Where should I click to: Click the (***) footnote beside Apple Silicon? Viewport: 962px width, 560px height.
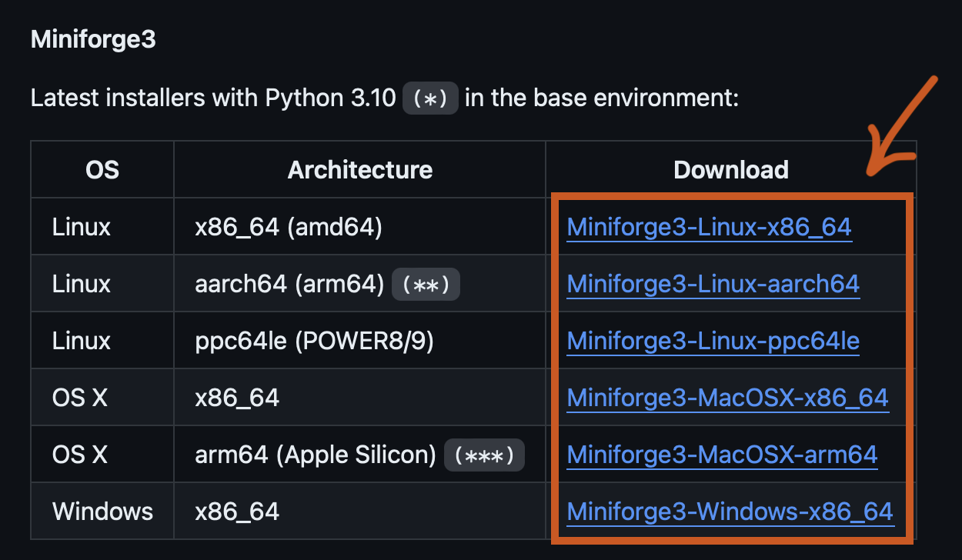484,455
